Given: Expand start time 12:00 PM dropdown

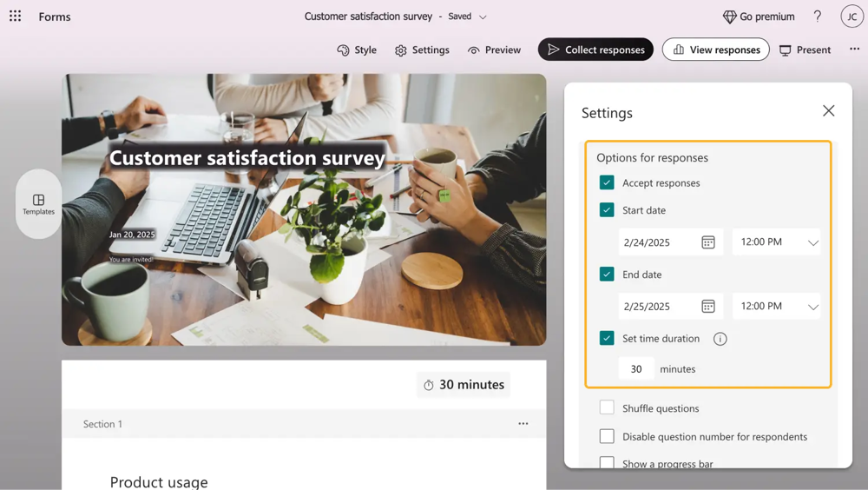Looking at the screenshot, I should (x=812, y=242).
